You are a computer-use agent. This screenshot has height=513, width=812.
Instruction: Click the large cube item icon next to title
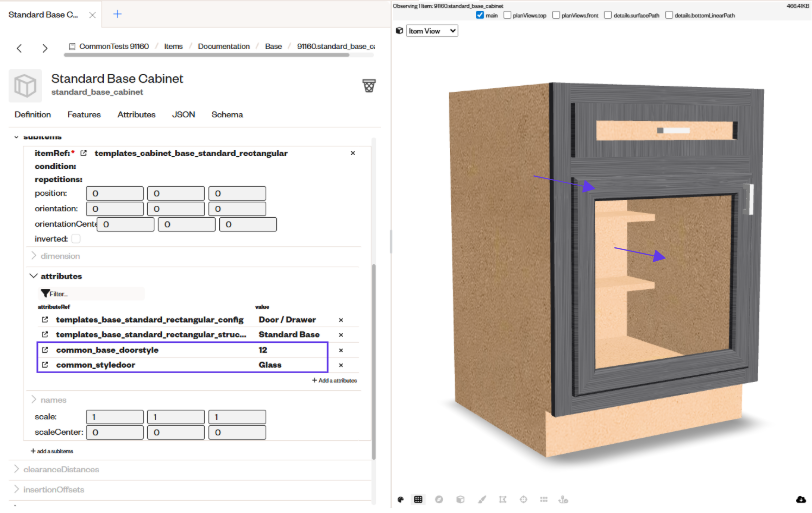point(25,85)
